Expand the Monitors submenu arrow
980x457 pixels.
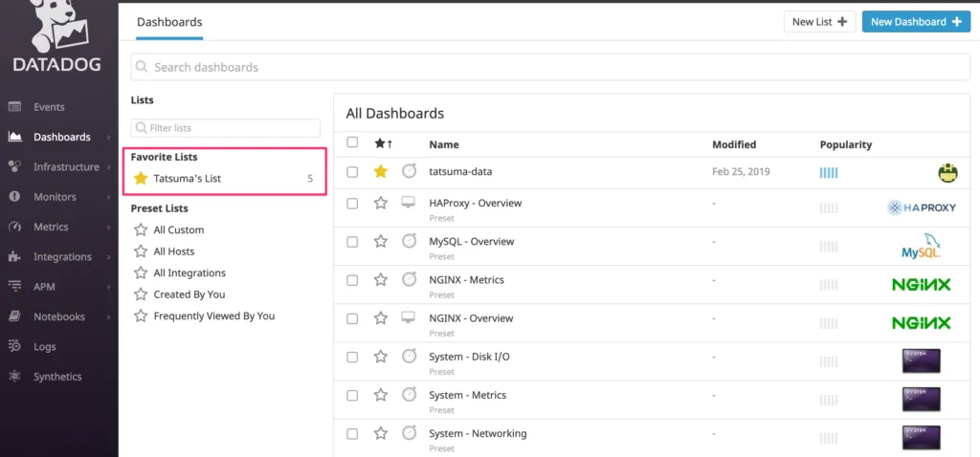(109, 197)
